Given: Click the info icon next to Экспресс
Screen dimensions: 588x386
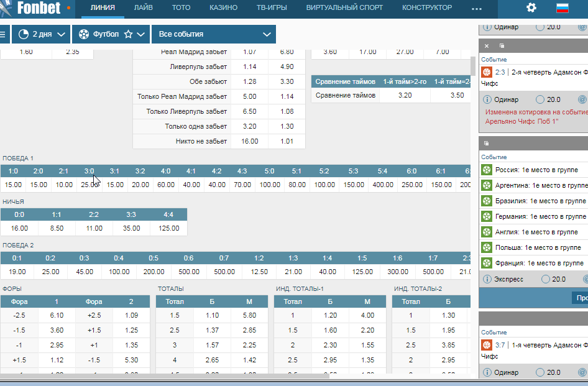Looking at the screenshot, I should 487,279.
